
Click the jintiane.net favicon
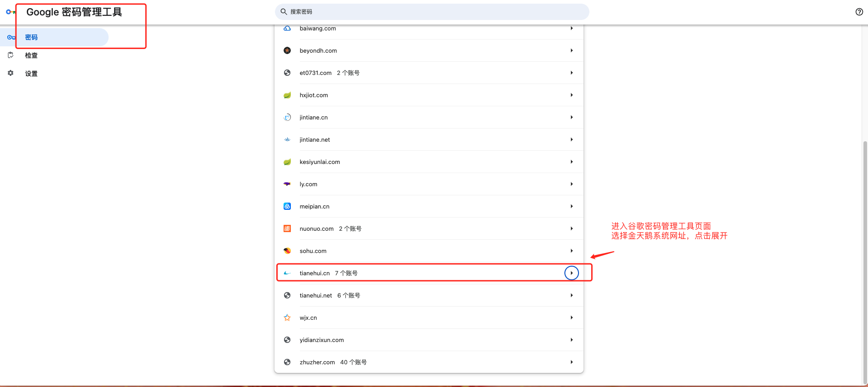[x=287, y=139]
